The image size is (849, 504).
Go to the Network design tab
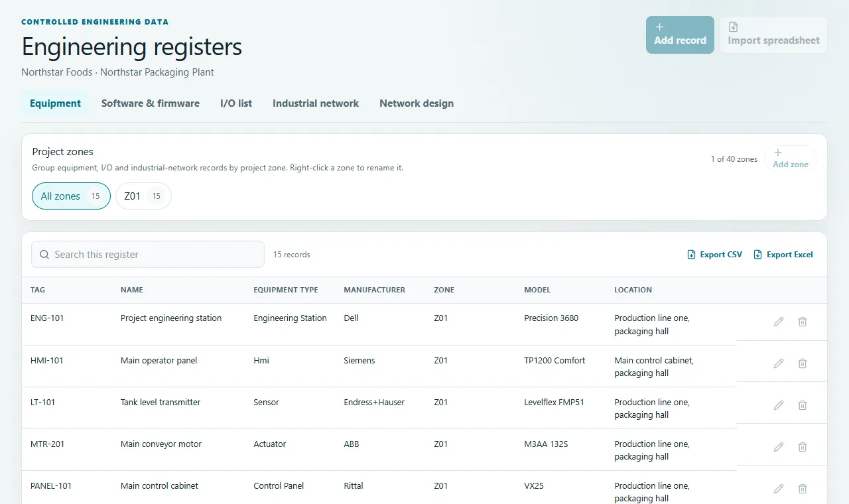coord(417,103)
